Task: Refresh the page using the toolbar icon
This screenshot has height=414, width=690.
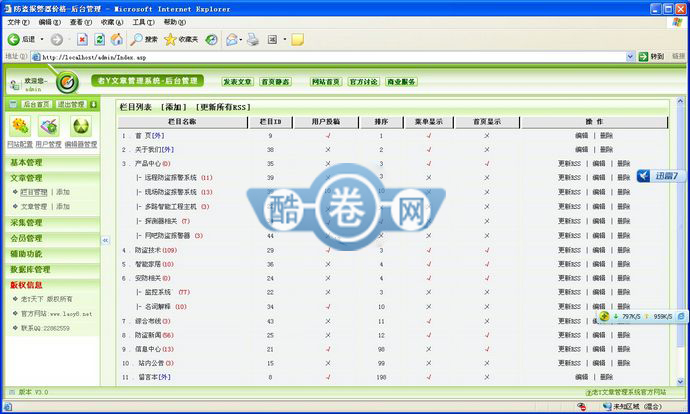Action: pyautogui.click(x=100, y=40)
